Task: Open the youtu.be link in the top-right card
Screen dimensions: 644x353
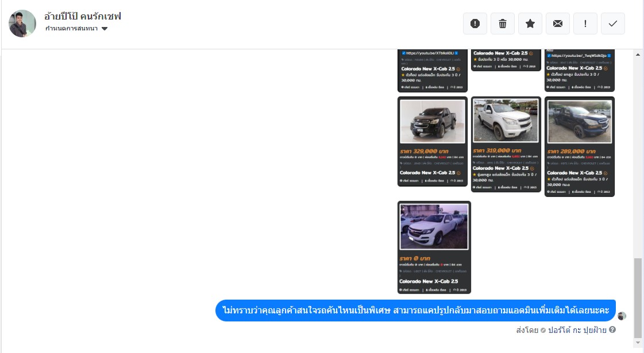Action: (580, 56)
